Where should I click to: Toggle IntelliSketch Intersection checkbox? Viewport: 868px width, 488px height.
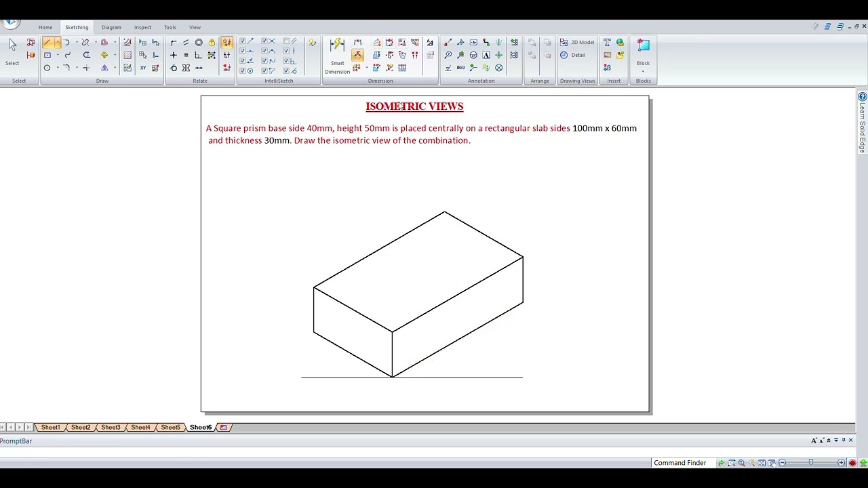[x=264, y=41]
